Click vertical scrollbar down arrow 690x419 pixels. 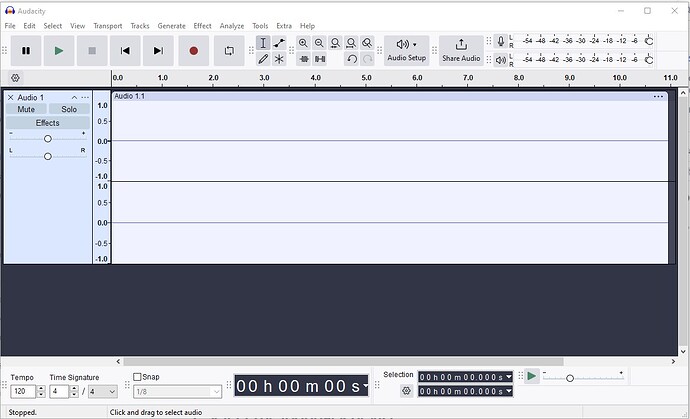coord(683,351)
